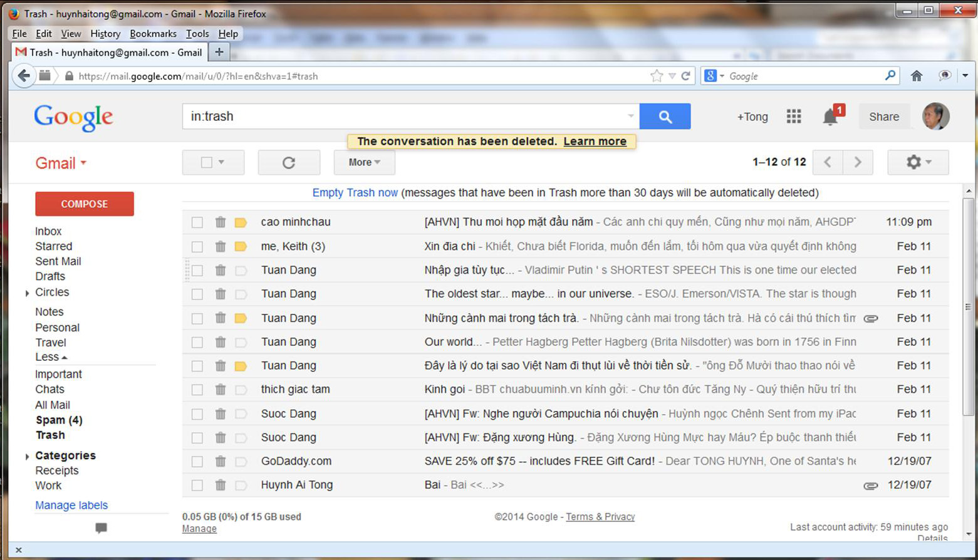Select the Trash Gmail browser tab

[110, 52]
